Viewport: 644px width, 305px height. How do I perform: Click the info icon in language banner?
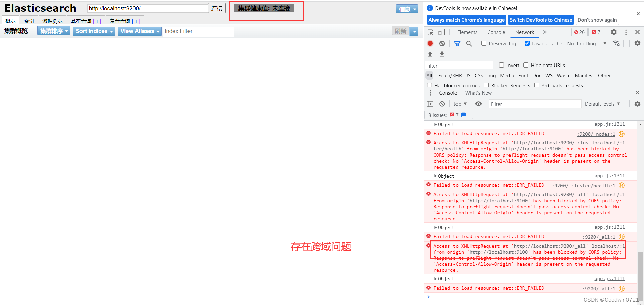[x=430, y=8]
